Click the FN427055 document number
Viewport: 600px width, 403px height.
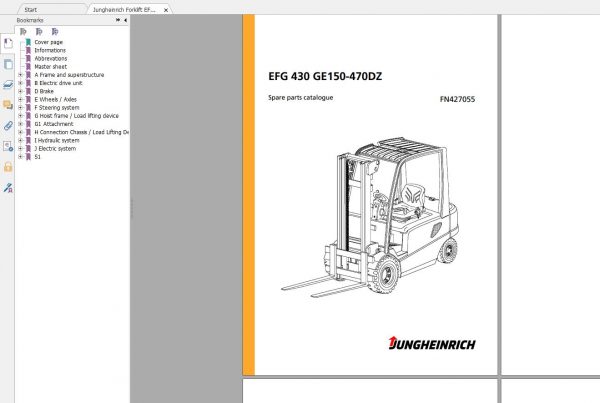point(457,99)
